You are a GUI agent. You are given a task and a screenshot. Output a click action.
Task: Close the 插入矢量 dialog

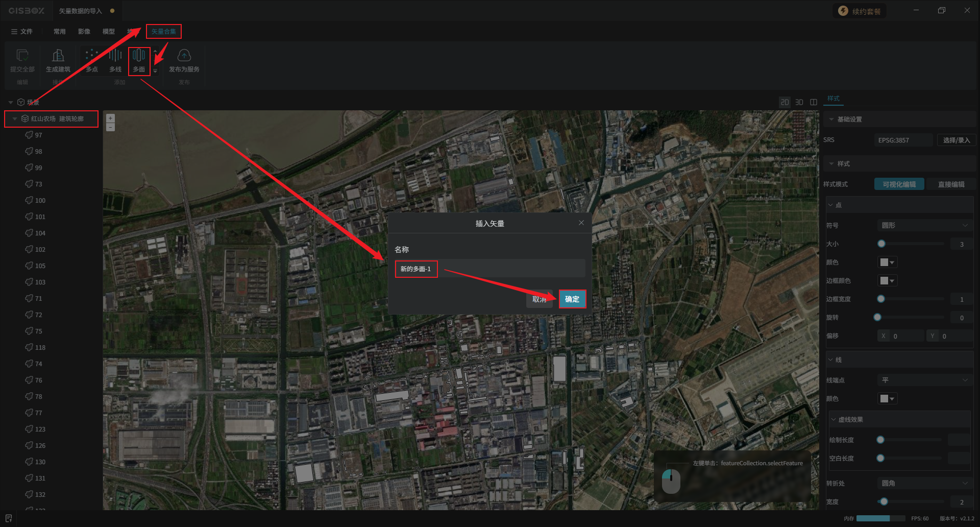(581, 223)
